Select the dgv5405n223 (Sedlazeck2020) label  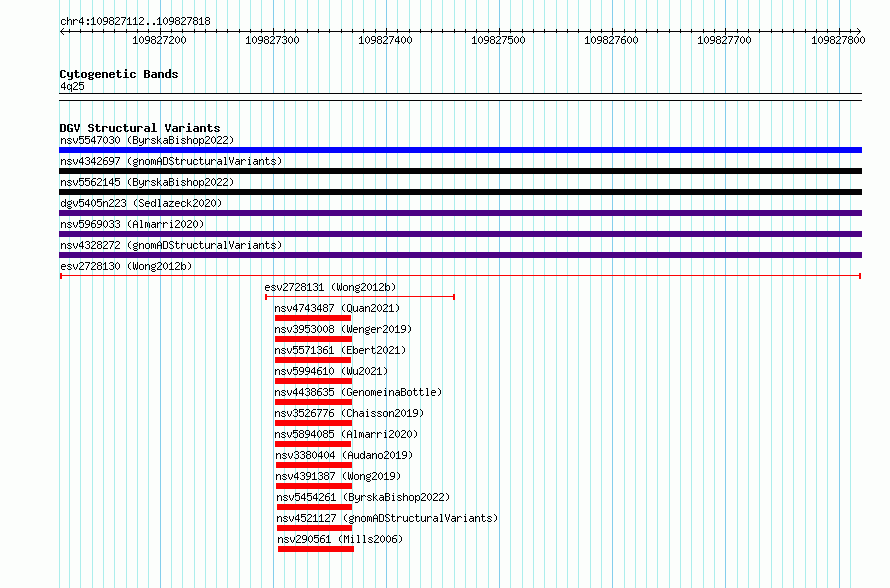point(141,203)
